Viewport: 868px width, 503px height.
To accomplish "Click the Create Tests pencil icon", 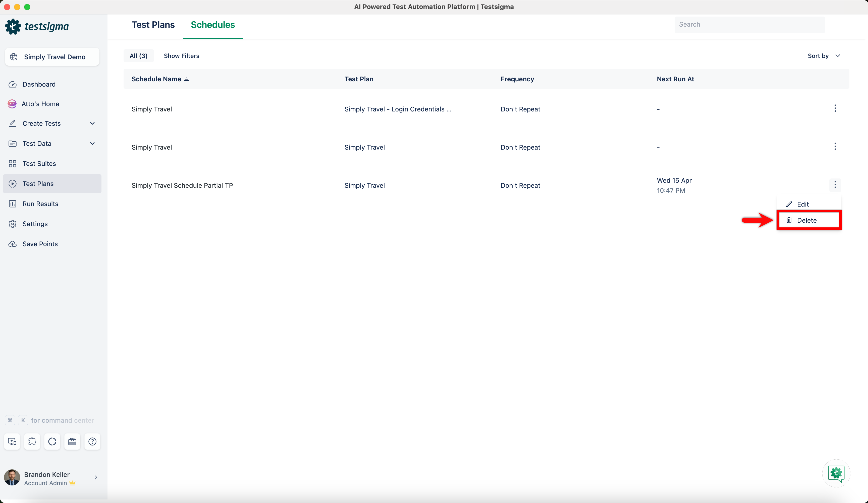I will (12, 123).
